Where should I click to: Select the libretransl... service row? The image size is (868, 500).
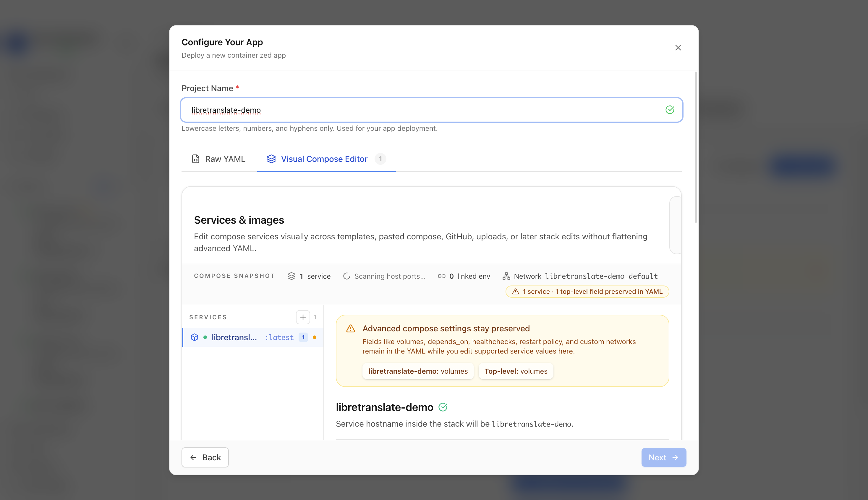point(253,337)
